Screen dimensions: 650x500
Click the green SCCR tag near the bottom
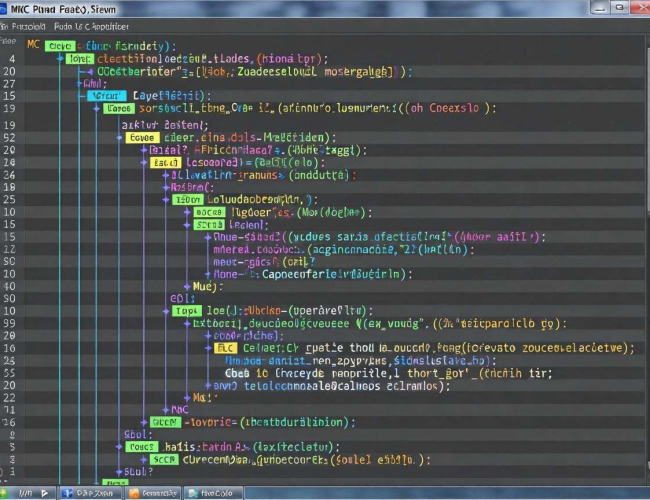pyautogui.click(x=164, y=460)
